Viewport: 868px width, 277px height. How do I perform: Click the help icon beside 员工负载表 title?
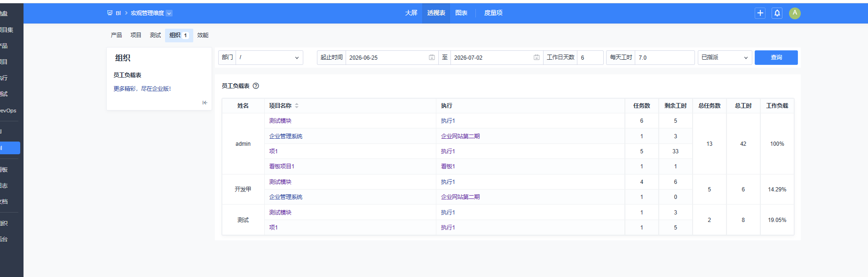(256, 86)
